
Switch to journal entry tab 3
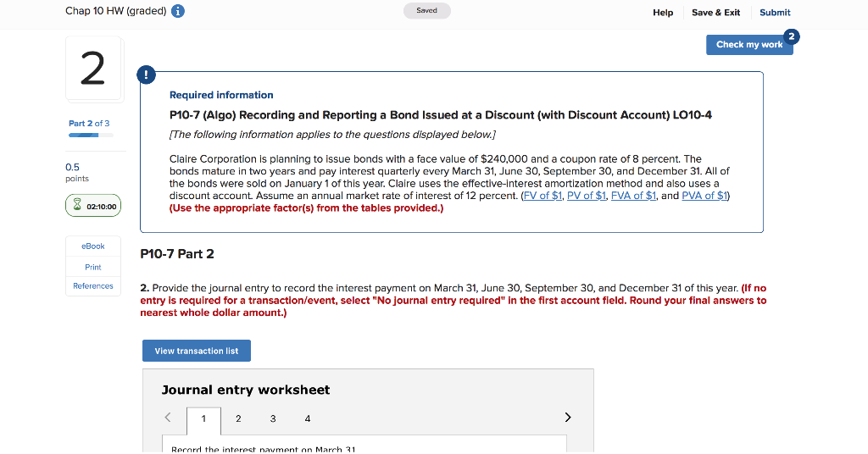point(273,418)
